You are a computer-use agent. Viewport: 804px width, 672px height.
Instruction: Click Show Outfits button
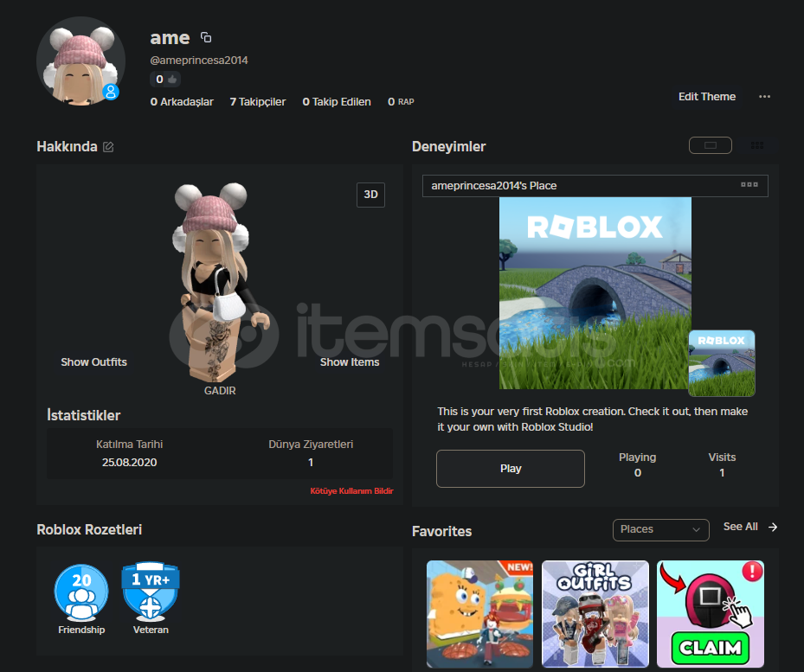[x=93, y=362]
